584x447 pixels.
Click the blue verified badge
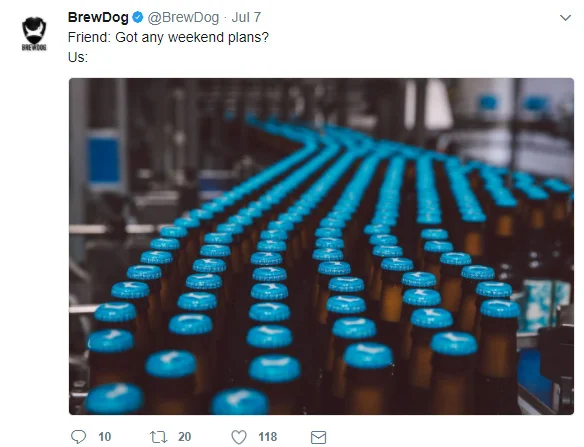[138, 18]
